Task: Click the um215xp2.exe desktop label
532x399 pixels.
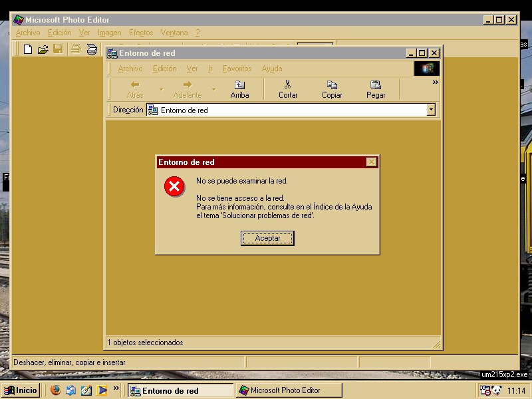Action: click(x=505, y=374)
